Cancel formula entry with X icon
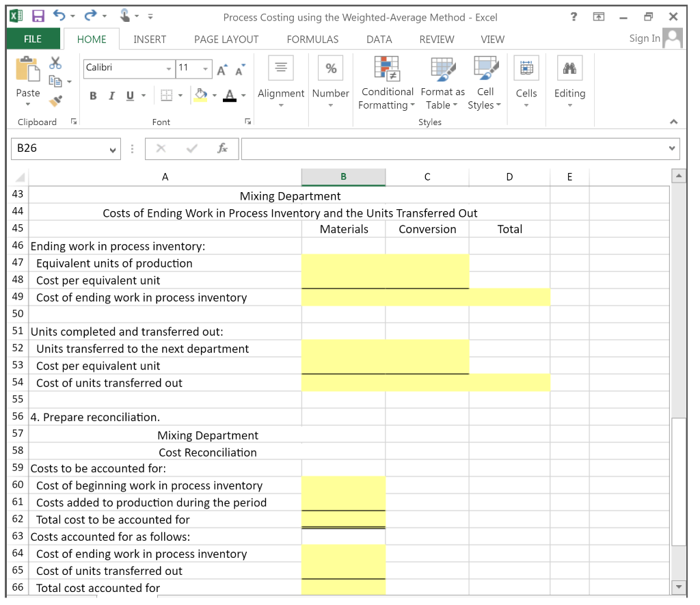 (x=161, y=148)
